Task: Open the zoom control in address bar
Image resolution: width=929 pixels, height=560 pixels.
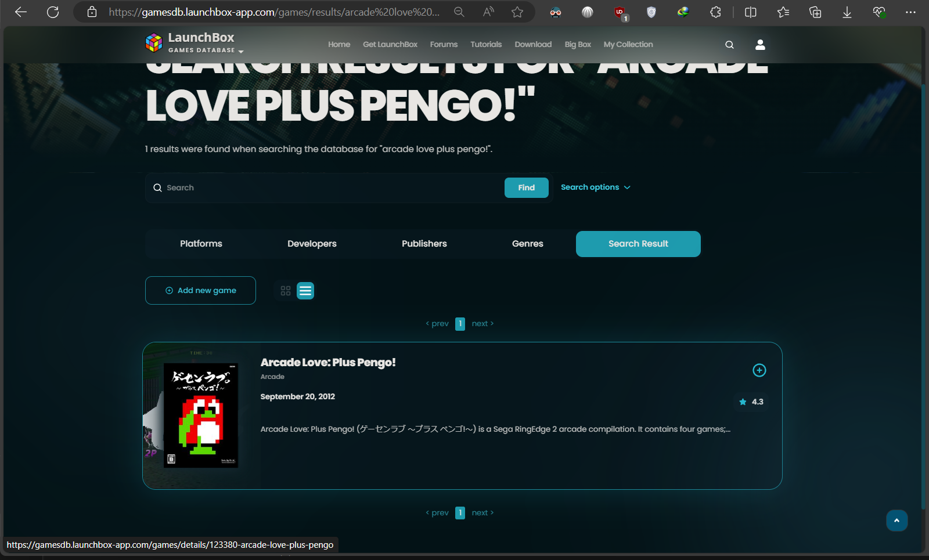Action: click(x=459, y=12)
